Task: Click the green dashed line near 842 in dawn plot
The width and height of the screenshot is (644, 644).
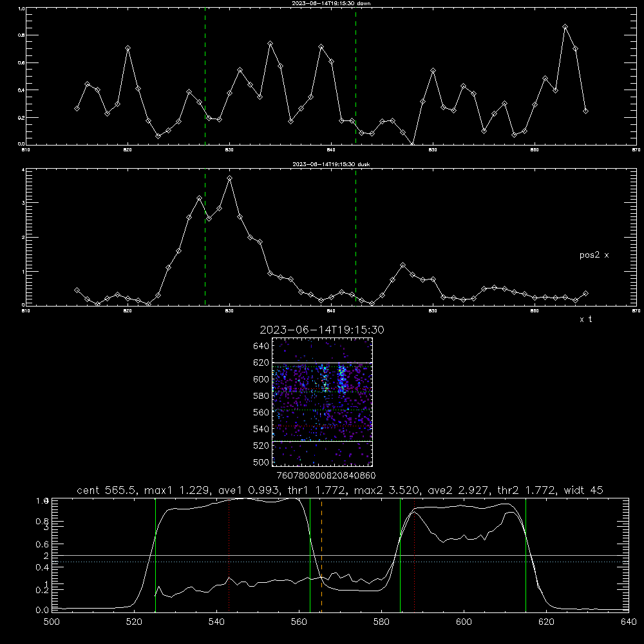Action: tap(355, 78)
